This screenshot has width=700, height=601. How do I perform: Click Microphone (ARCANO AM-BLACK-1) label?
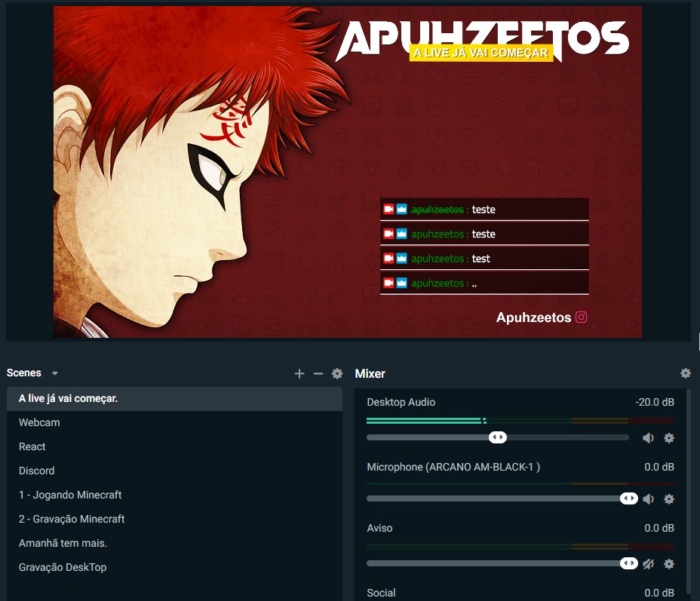point(453,467)
